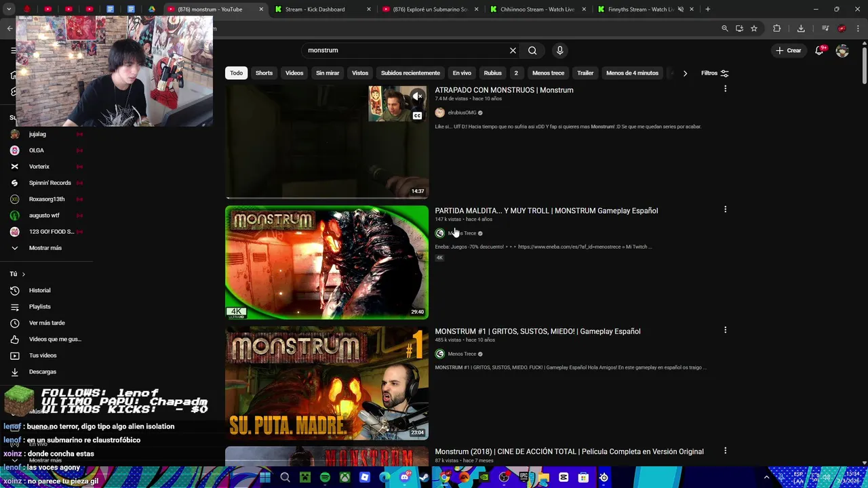The image size is (868, 488).
Task: Open the YouTube account avatar menu
Action: coord(842,51)
